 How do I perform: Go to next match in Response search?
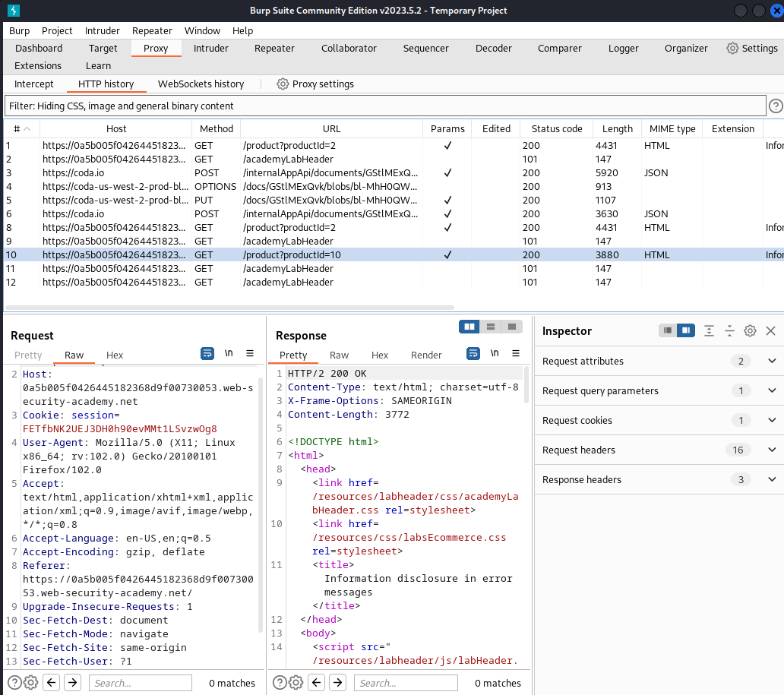click(x=338, y=682)
